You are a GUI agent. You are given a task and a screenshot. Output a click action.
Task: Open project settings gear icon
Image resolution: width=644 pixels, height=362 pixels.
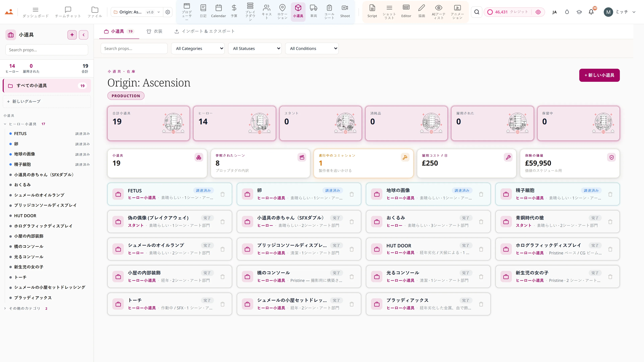coord(168,12)
